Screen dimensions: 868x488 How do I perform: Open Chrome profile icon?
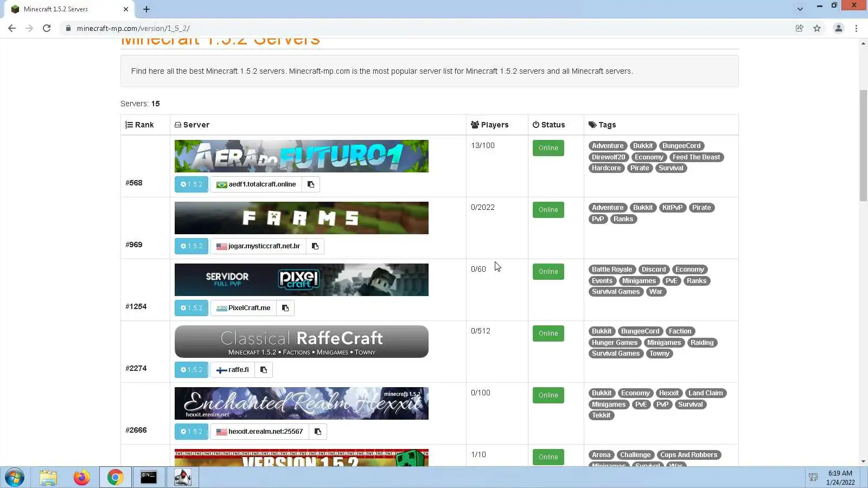tap(839, 28)
